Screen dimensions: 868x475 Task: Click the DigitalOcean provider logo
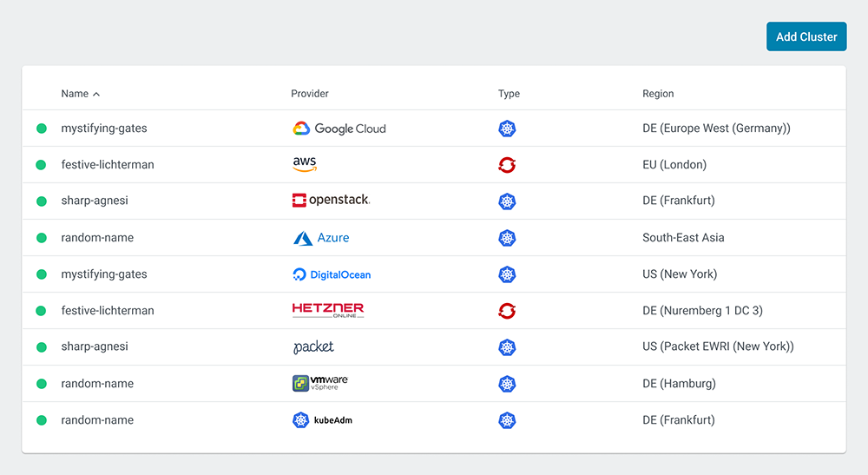(332, 274)
